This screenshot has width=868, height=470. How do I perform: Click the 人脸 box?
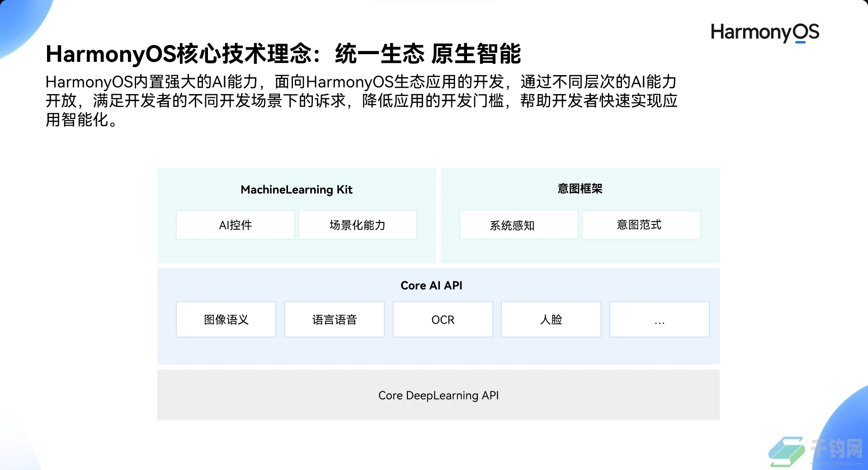click(x=551, y=319)
